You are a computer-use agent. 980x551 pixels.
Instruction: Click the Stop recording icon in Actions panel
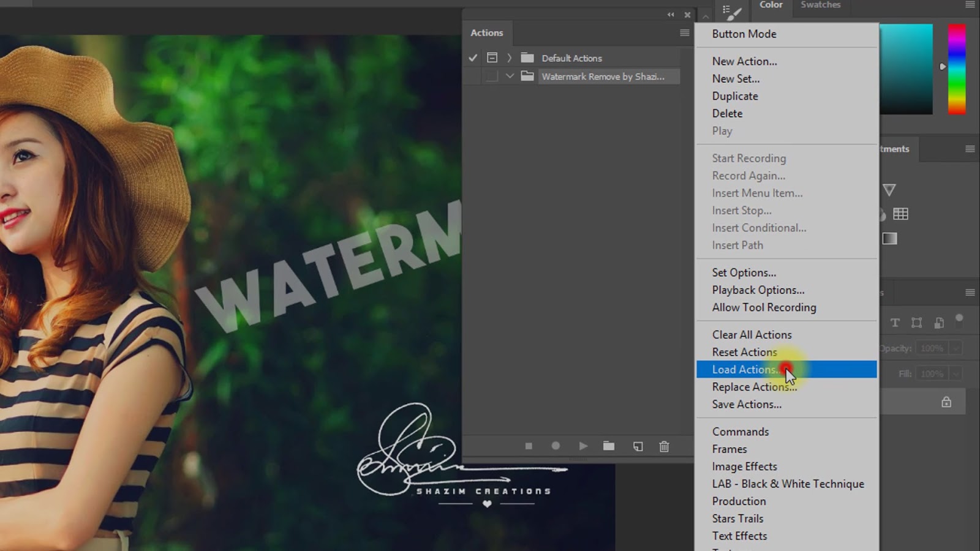[529, 446]
